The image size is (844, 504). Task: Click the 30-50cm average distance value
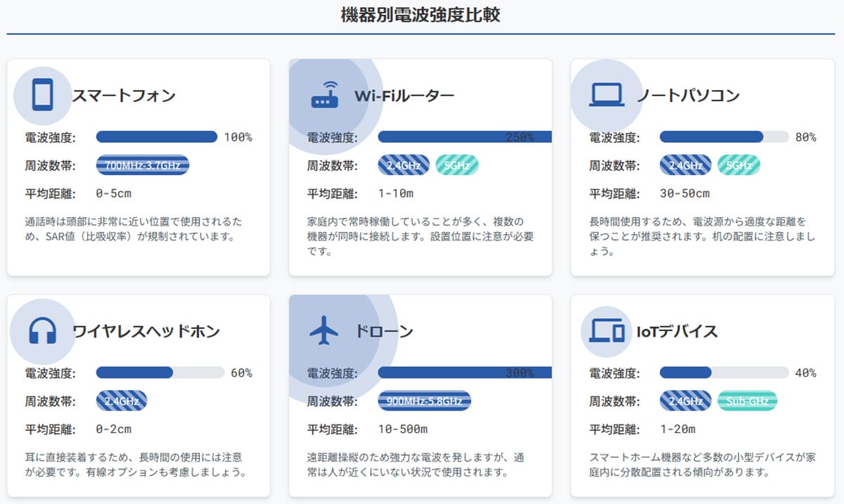(x=684, y=193)
